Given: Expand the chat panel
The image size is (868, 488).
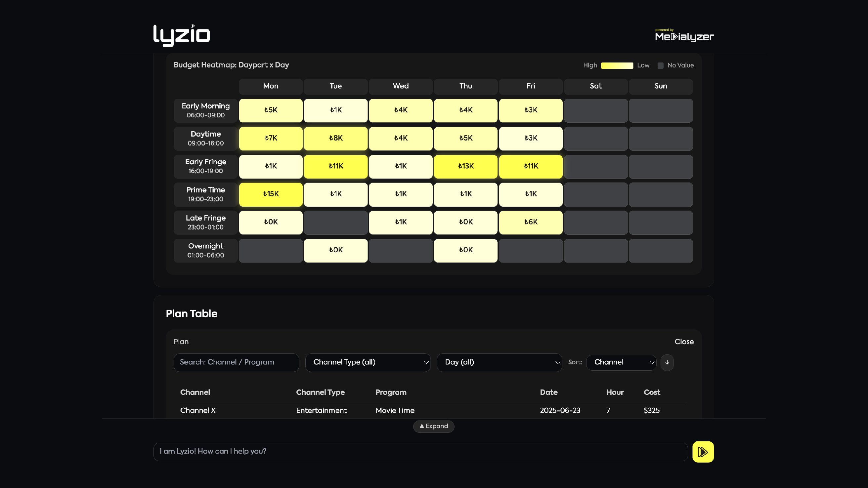Looking at the screenshot, I should point(433,427).
